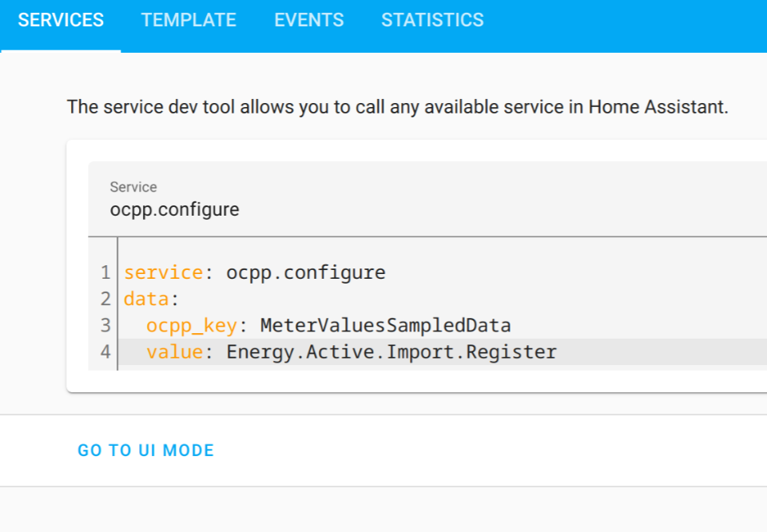The image size is (767, 532).
Task: Switch to the TEMPLATE tab
Action: click(x=189, y=20)
